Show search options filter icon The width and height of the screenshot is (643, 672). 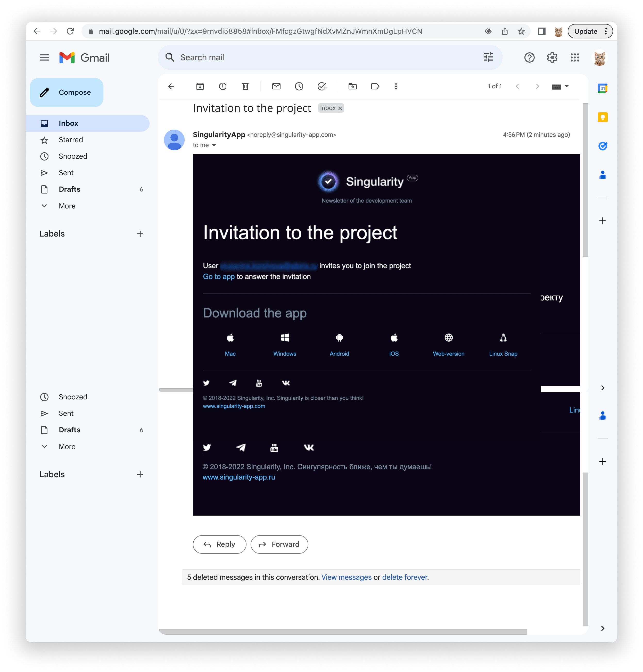click(488, 57)
